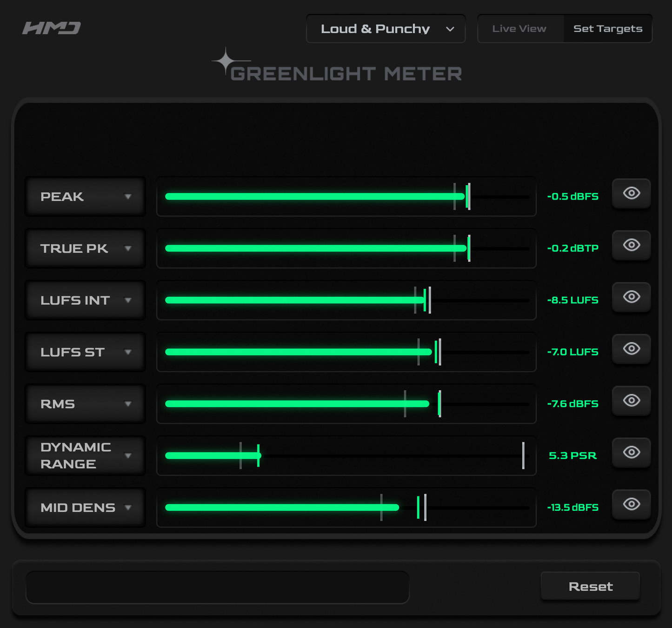Expand the LUFS ST meter dropdown
672x628 pixels.
click(x=85, y=352)
